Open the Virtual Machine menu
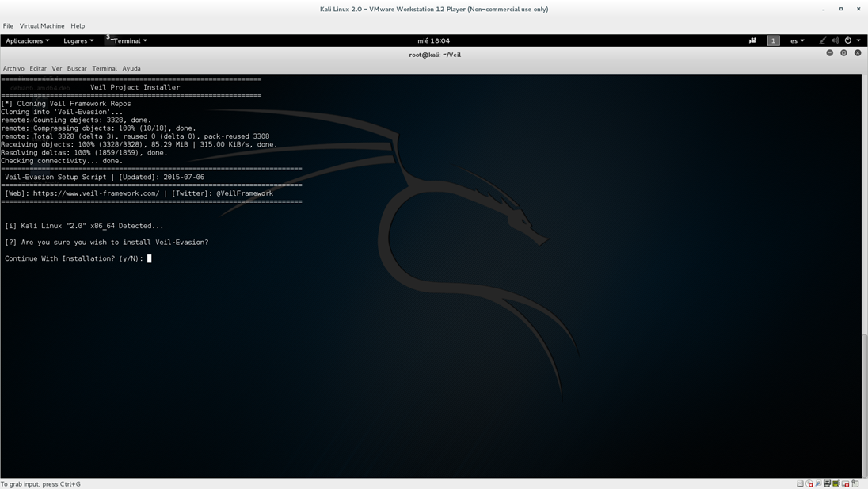The width and height of the screenshot is (868, 489). point(42,26)
